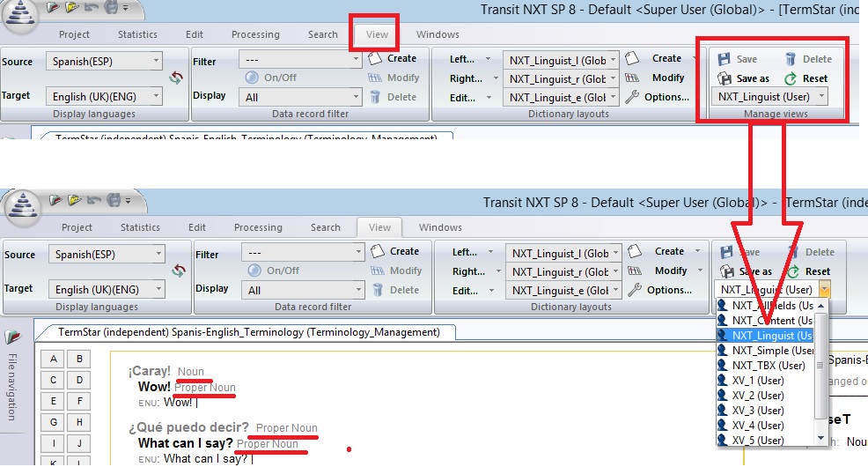
Task: Choose XV_3 (User) view
Action: (766, 410)
